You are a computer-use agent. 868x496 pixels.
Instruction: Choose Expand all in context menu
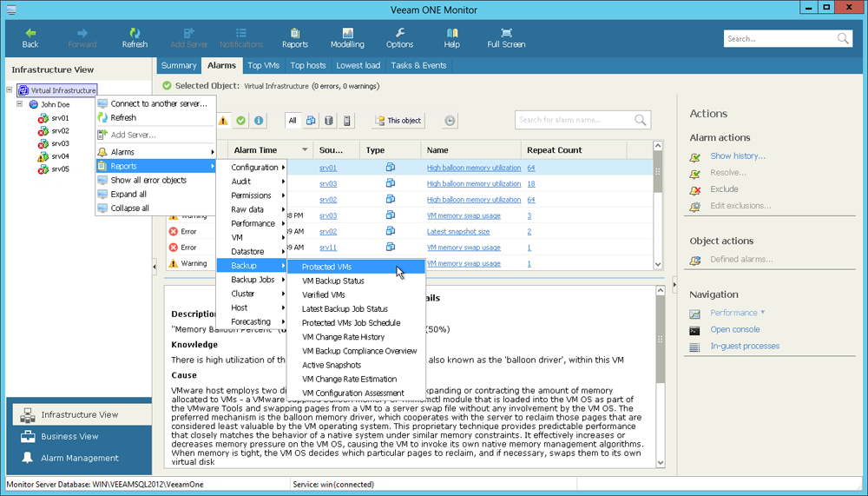(155, 194)
